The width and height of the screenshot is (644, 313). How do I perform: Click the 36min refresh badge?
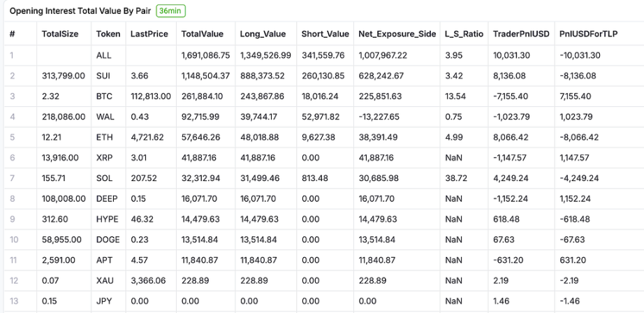tap(171, 11)
